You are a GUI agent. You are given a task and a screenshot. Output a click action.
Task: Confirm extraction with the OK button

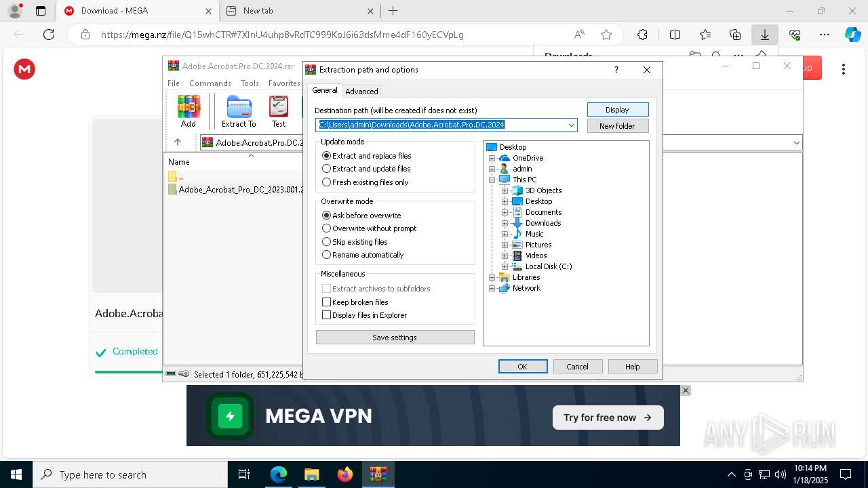point(523,367)
